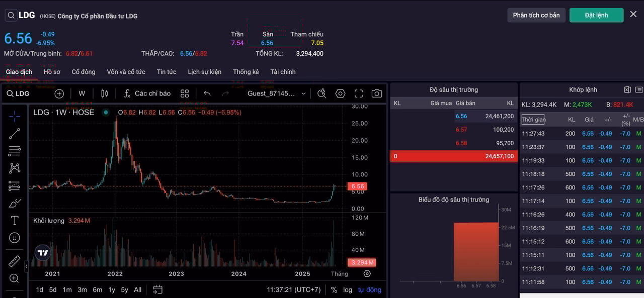Open the 'Các chỉ báo' indicators menu
The width and height of the screenshot is (644, 298).
click(147, 93)
